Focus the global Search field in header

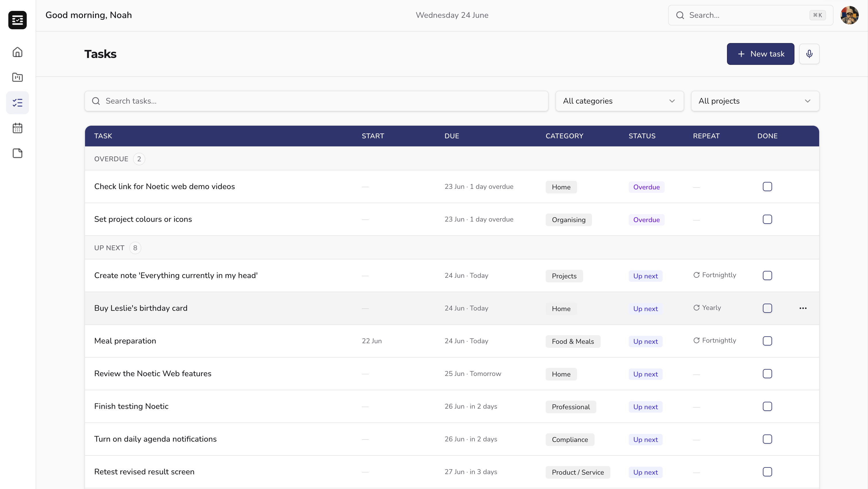[751, 15]
